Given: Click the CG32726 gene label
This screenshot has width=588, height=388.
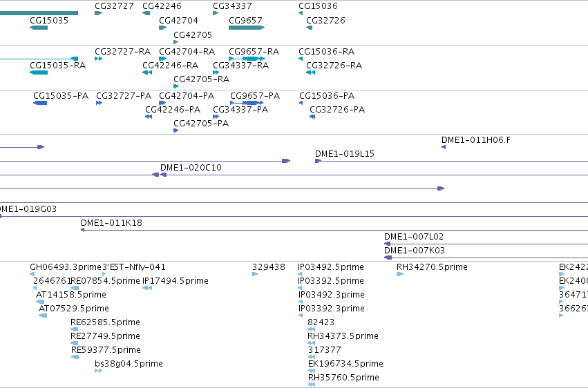Looking at the screenshot, I should [x=325, y=21].
